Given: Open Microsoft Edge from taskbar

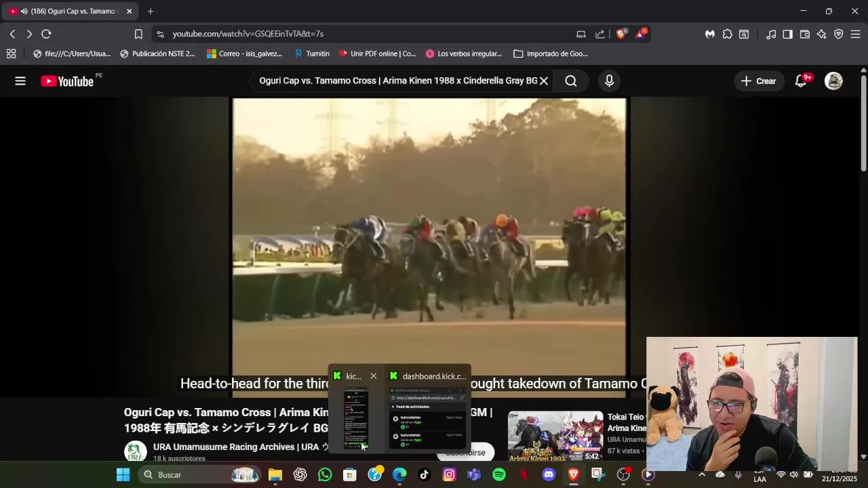Looking at the screenshot, I should tap(399, 474).
